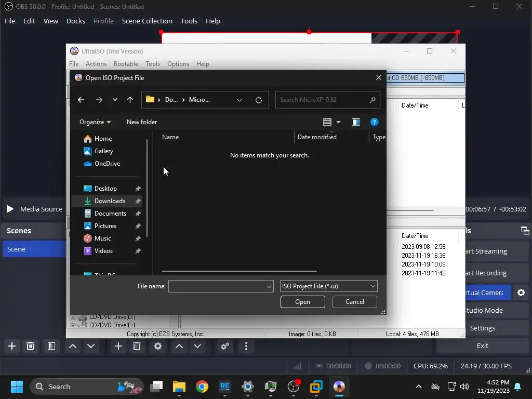The width and height of the screenshot is (532, 399).
Task: Open Documents quick access folder
Action: (x=110, y=214)
